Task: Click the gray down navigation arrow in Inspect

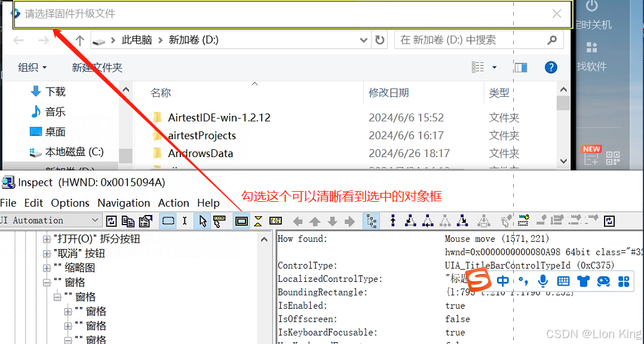Action: tap(332, 222)
